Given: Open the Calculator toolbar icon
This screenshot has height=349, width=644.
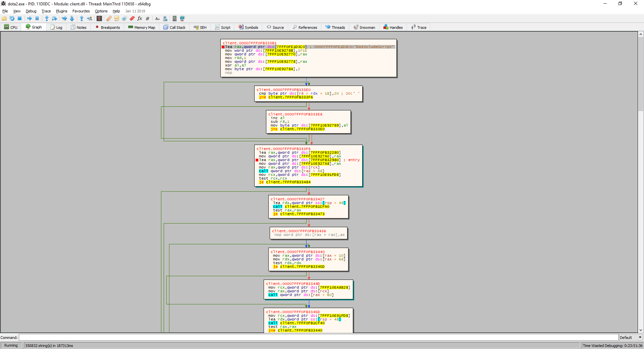Looking at the screenshot, I should pos(174,18).
